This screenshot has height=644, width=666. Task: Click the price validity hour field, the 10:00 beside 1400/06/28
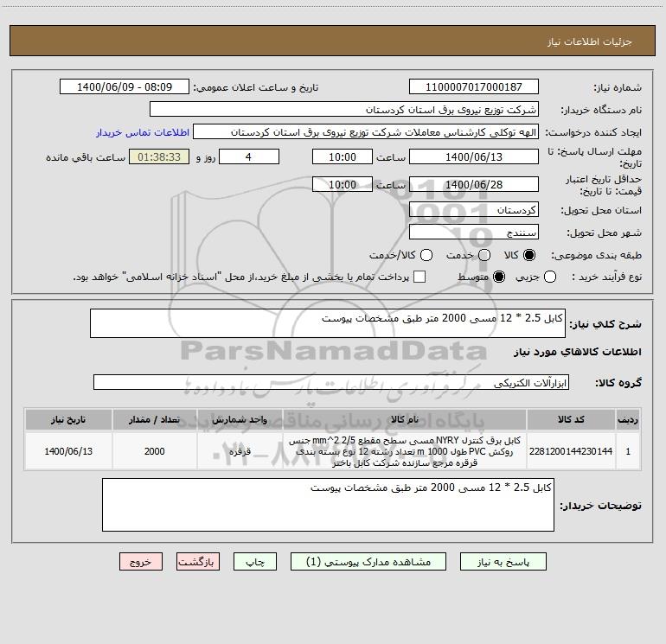(x=343, y=184)
